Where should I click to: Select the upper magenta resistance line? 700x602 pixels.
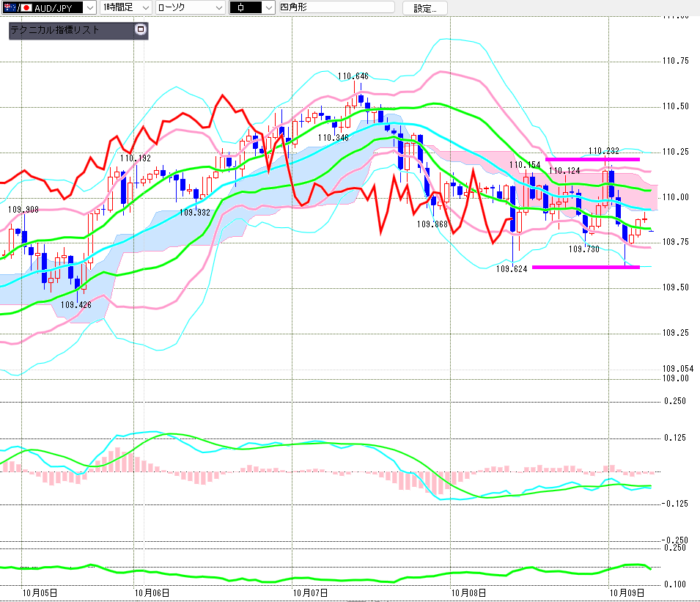click(x=592, y=159)
